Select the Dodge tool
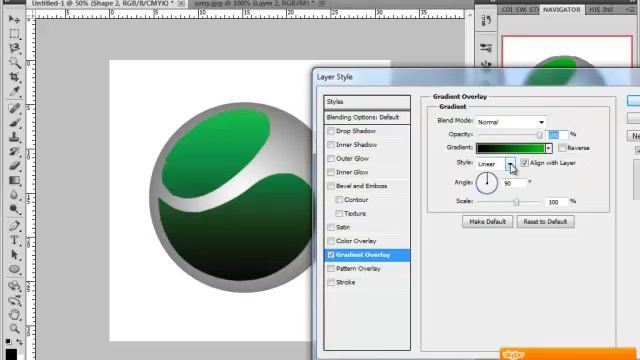 tap(14, 209)
